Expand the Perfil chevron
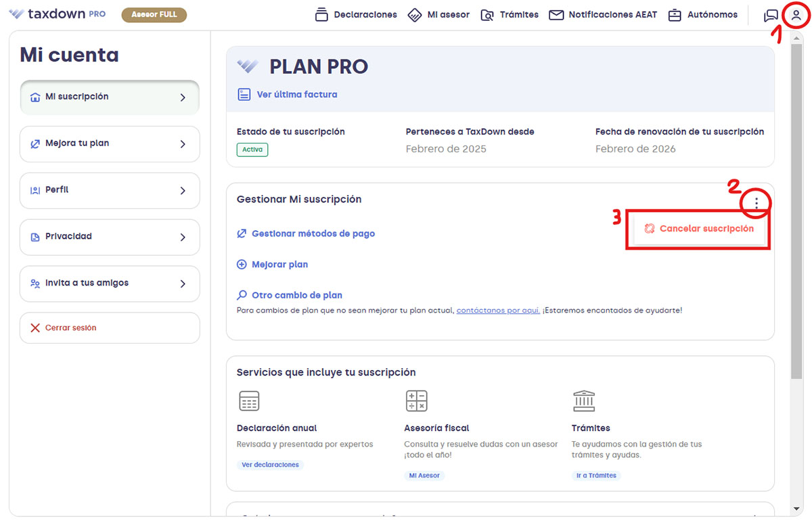This screenshot has height=523, width=812. tap(183, 191)
